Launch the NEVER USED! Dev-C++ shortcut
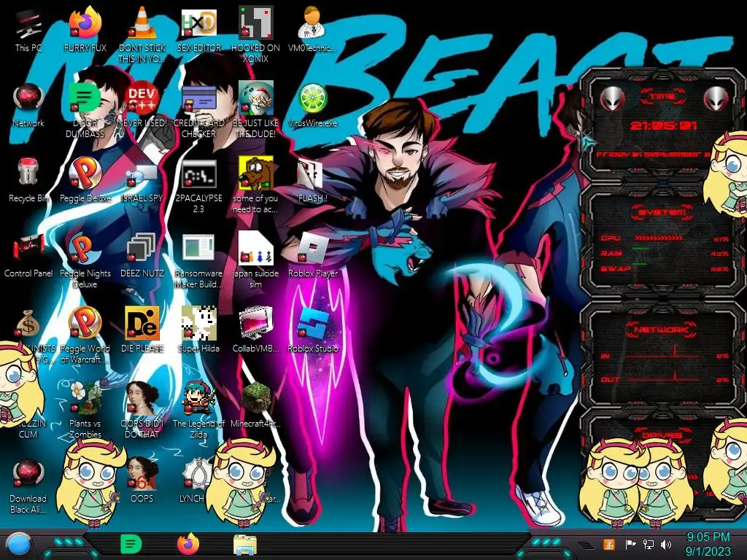747x560 pixels. [142, 98]
